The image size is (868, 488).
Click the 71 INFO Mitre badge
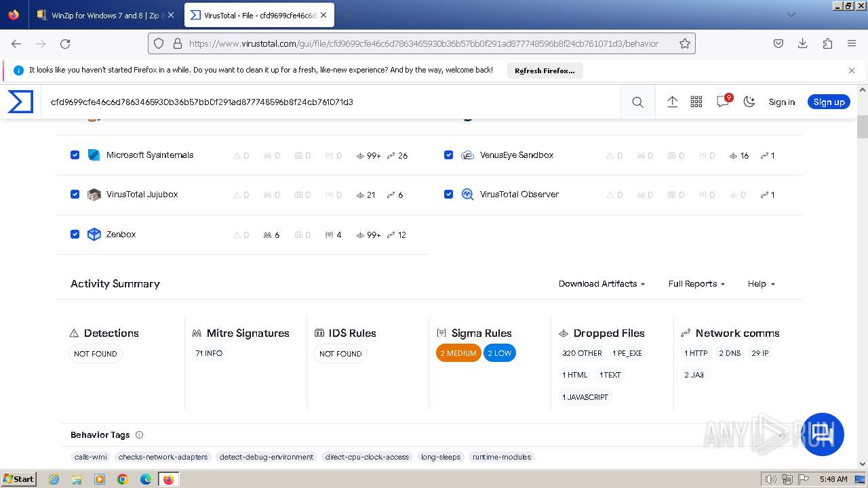pos(209,353)
